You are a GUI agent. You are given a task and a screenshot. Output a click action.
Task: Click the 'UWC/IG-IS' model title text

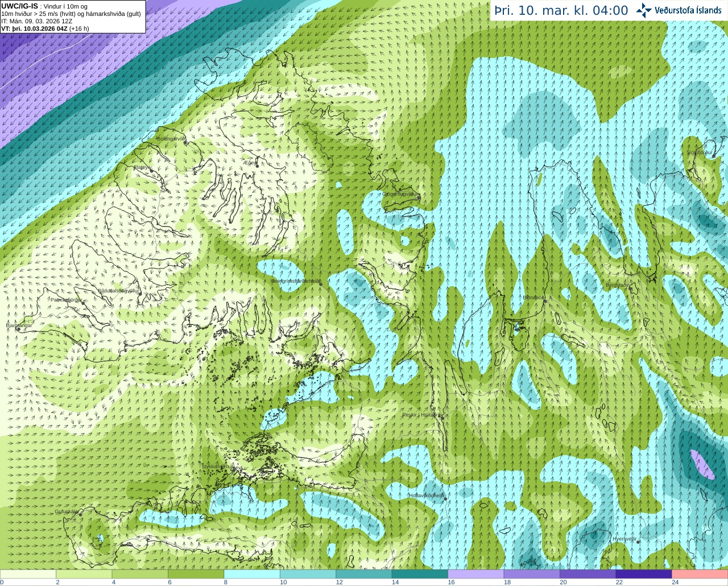tap(20, 6)
